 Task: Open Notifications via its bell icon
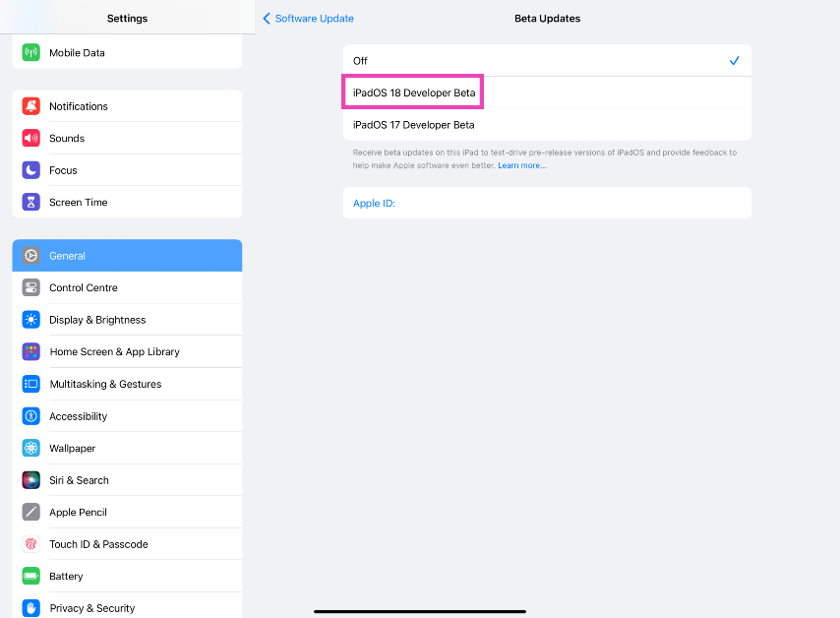coord(31,106)
